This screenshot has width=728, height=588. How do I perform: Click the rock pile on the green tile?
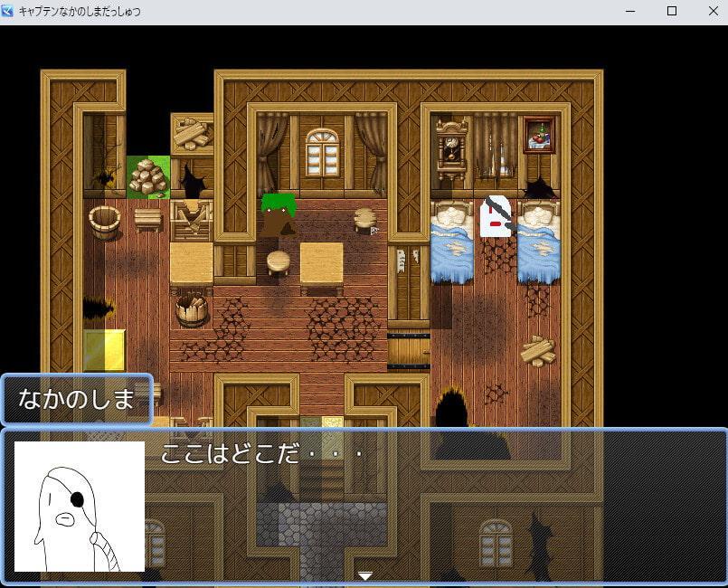click(x=147, y=177)
